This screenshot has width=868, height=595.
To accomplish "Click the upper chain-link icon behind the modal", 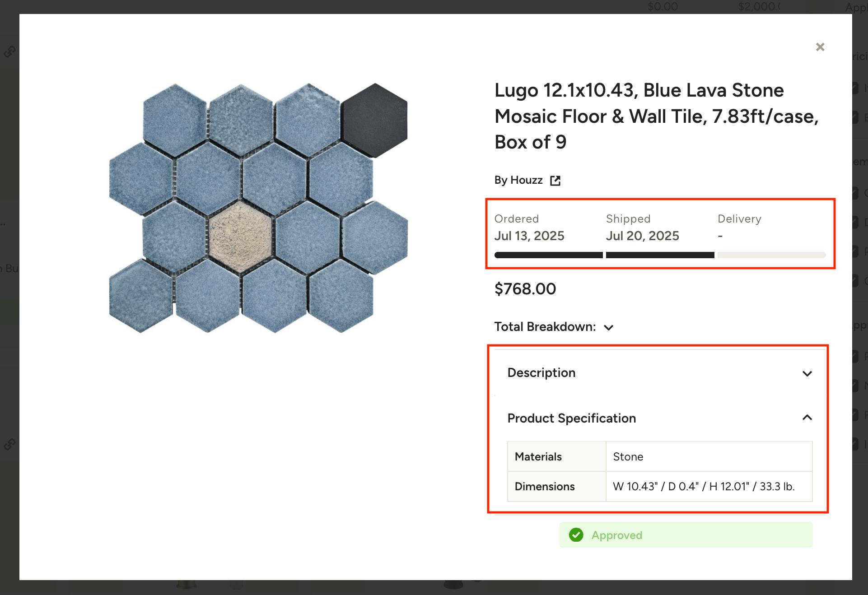I will click(9, 51).
